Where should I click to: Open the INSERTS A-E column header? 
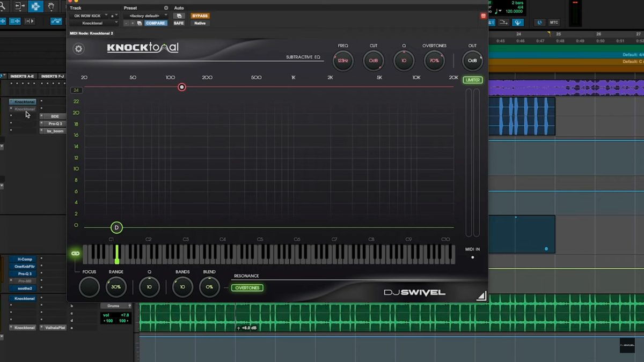click(21, 76)
